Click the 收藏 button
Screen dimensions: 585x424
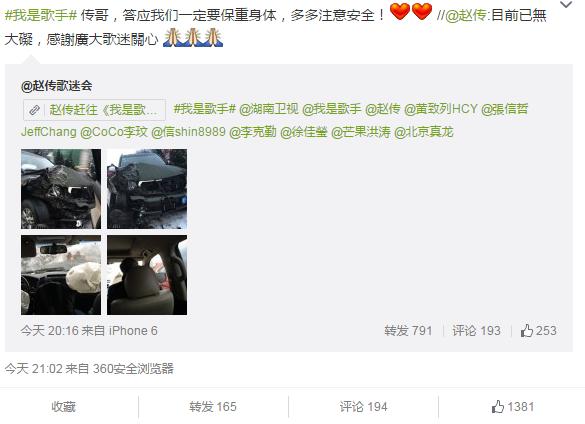coord(63,406)
